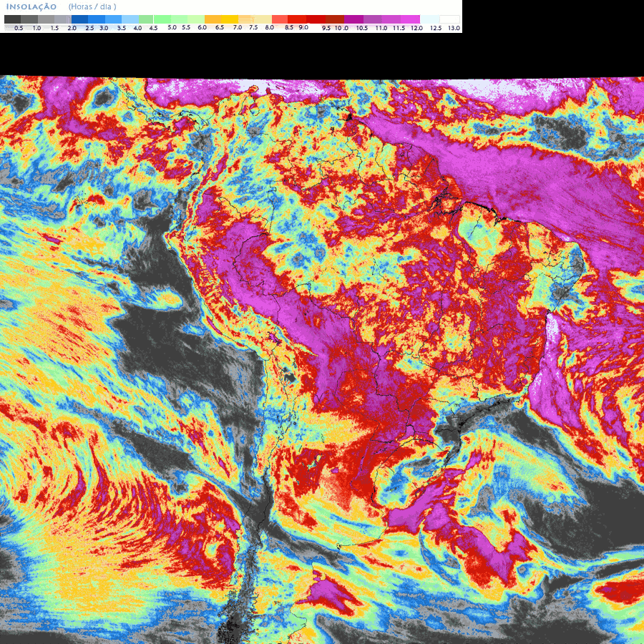The width and height of the screenshot is (644, 644).
Task: Pick the very pale blue swatch above 12.5
Action: 430,19
